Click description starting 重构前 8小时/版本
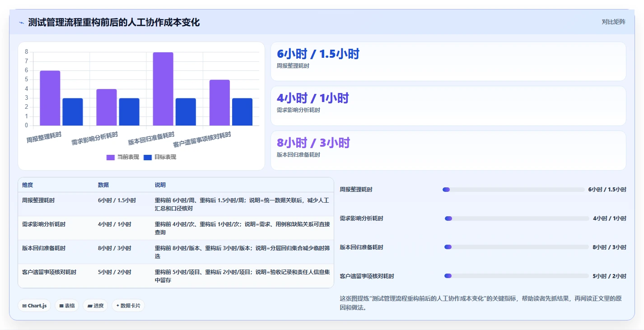644x330 pixels. coord(242,252)
